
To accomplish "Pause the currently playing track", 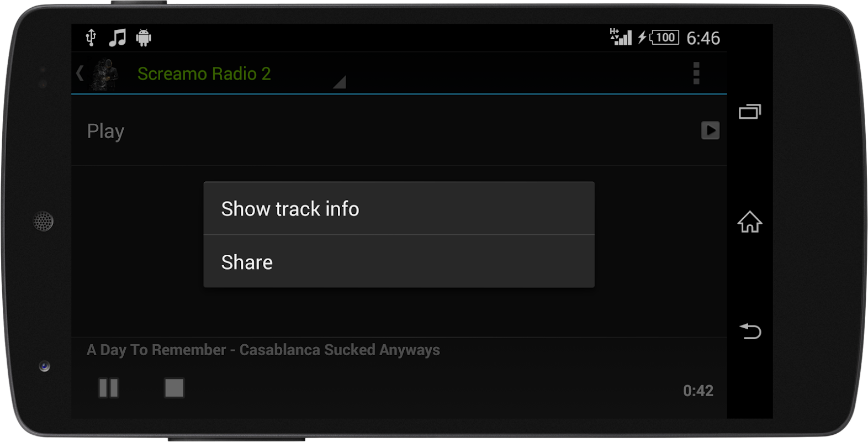I will (x=108, y=388).
